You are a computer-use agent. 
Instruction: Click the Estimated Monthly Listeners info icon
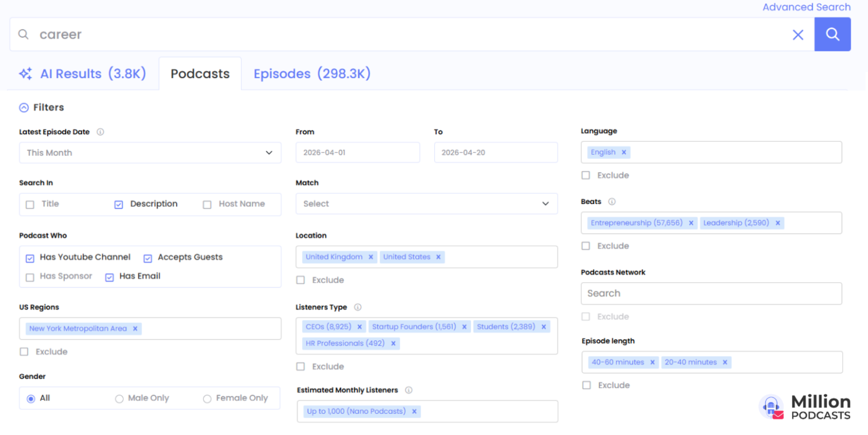tap(409, 390)
